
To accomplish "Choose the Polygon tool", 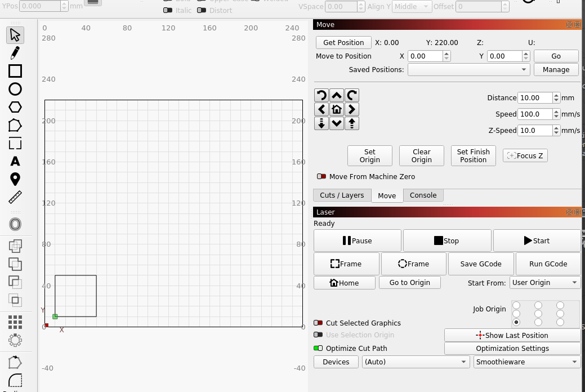I will pyautogui.click(x=14, y=107).
